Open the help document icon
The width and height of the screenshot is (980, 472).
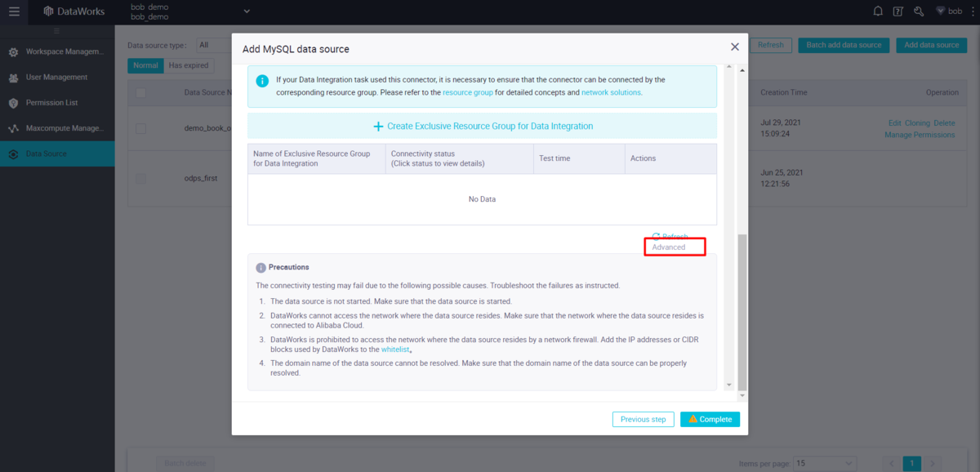898,11
